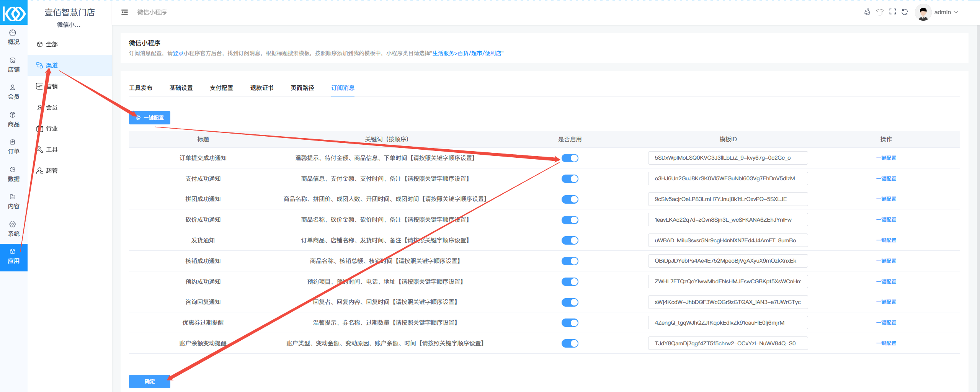The height and width of the screenshot is (392, 980).
Task: Toggle 账户余额变动提醒 enabled switch
Action: tap(570, 343)
